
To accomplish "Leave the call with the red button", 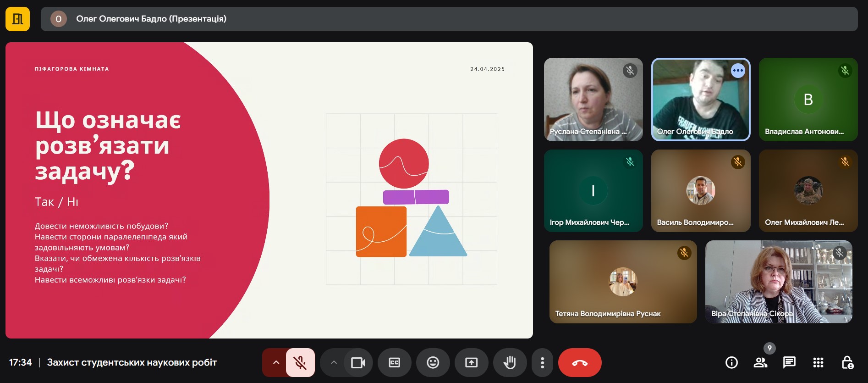I will [580, 363].
